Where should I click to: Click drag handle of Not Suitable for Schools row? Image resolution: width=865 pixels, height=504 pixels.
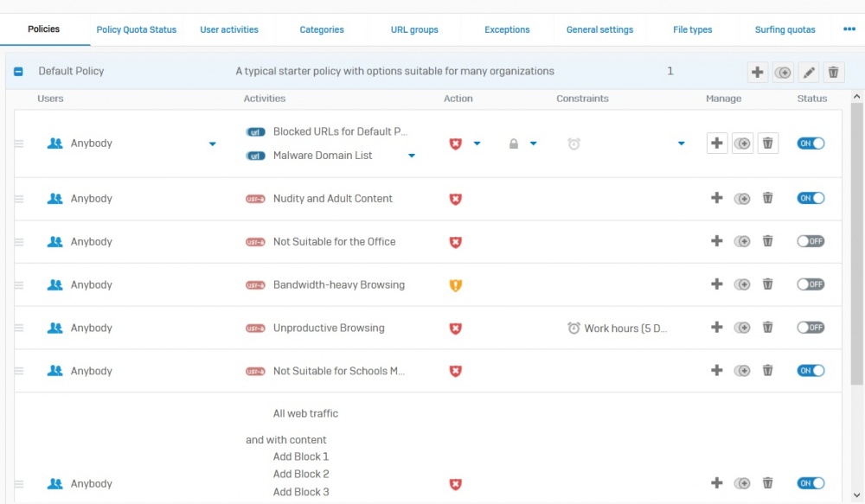(x=19, y=372)
